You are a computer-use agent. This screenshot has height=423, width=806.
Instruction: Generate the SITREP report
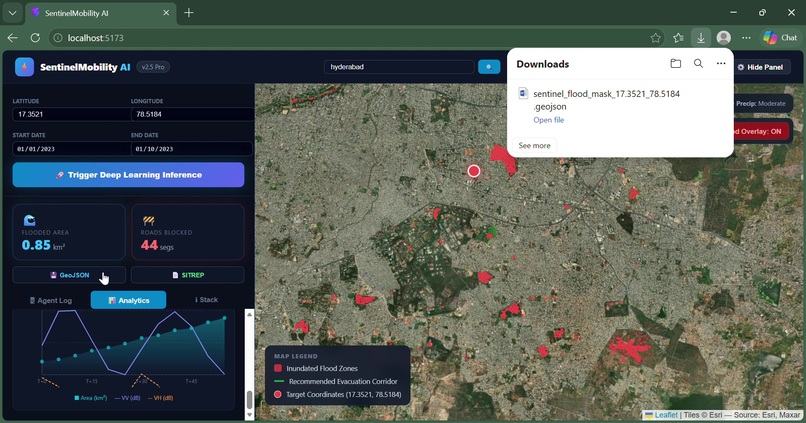(x=188, y=275)
